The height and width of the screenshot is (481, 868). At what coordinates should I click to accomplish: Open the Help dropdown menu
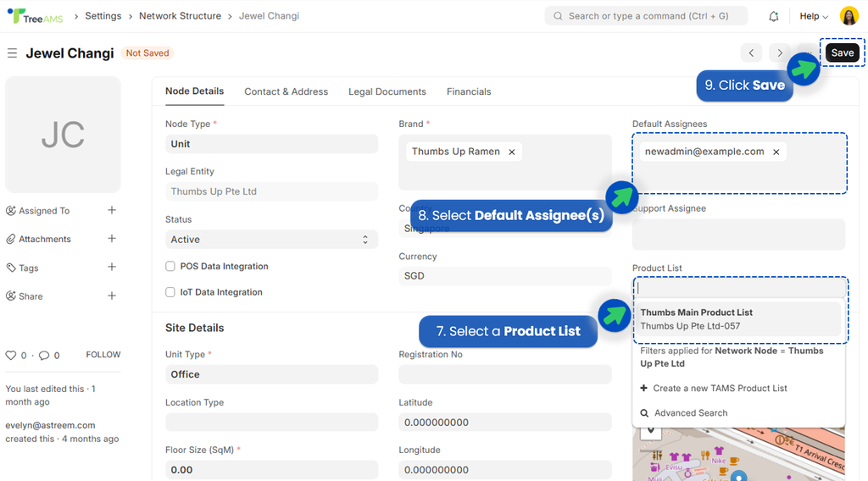tap(813, 16)
